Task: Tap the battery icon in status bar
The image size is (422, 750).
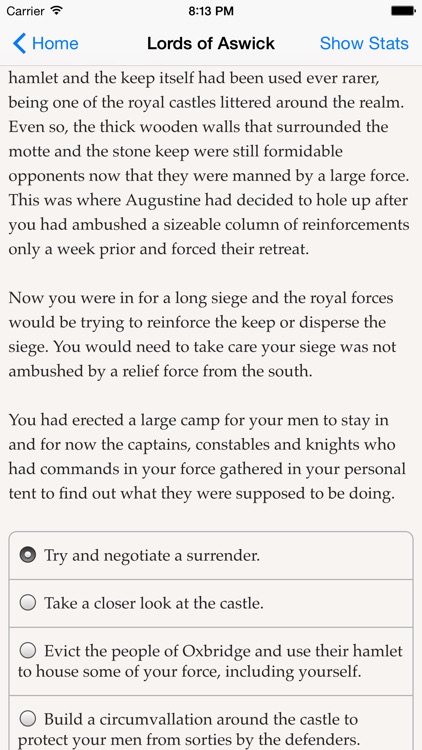Action: (403, 11)
